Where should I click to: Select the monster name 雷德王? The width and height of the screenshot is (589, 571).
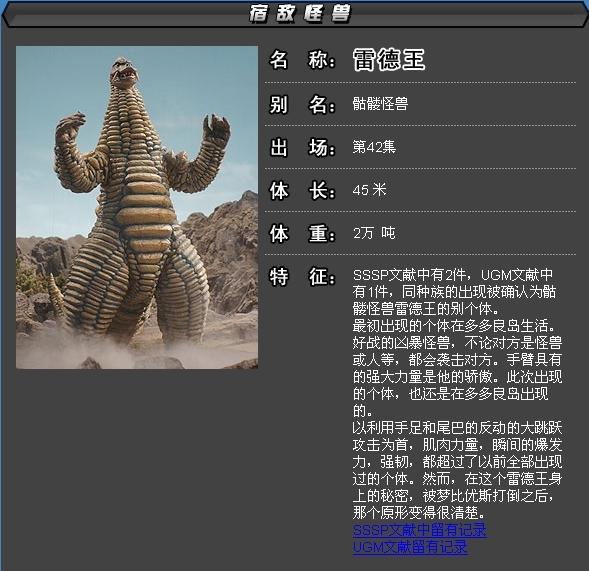[x=389, y=60]
